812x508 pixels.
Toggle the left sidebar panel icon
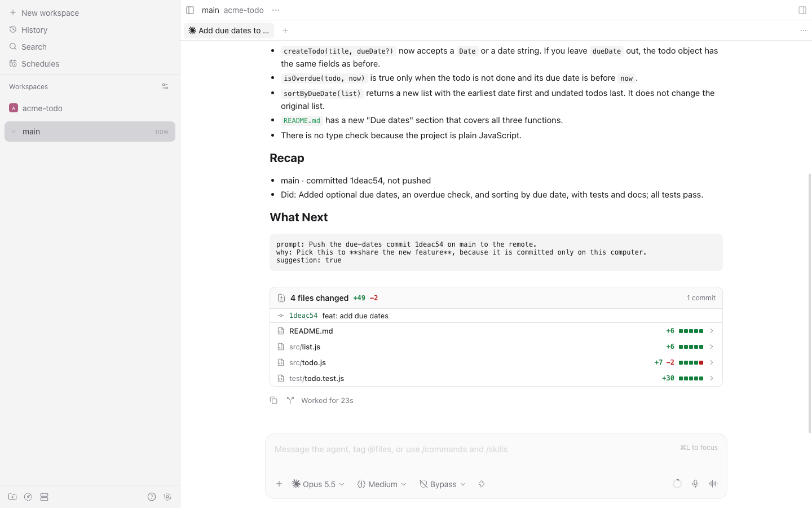coord(190,10)
